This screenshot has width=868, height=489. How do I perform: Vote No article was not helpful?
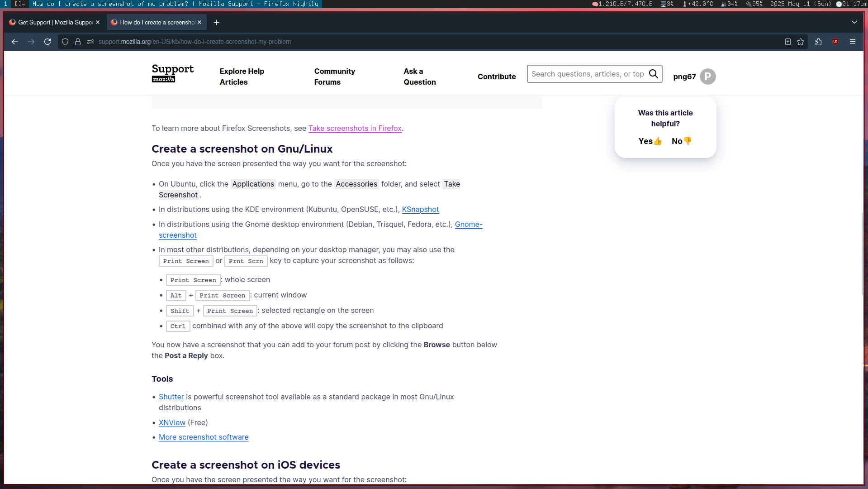click(x=682, y=141)
